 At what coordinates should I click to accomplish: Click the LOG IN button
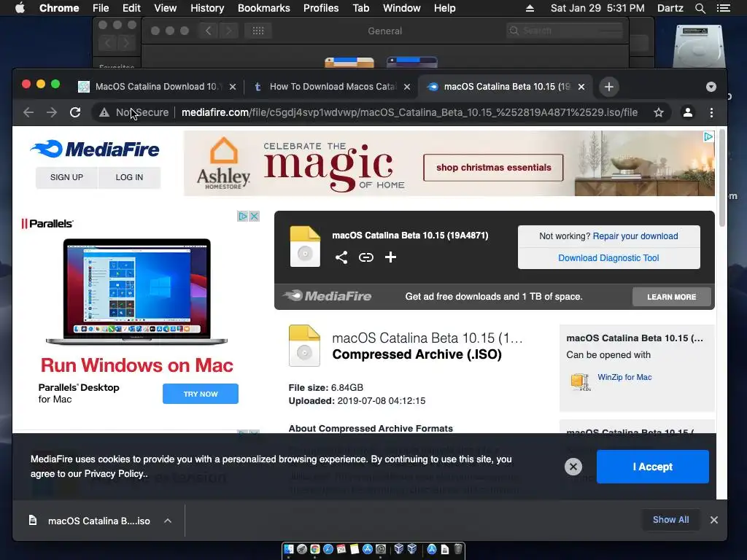pos(129,177)
